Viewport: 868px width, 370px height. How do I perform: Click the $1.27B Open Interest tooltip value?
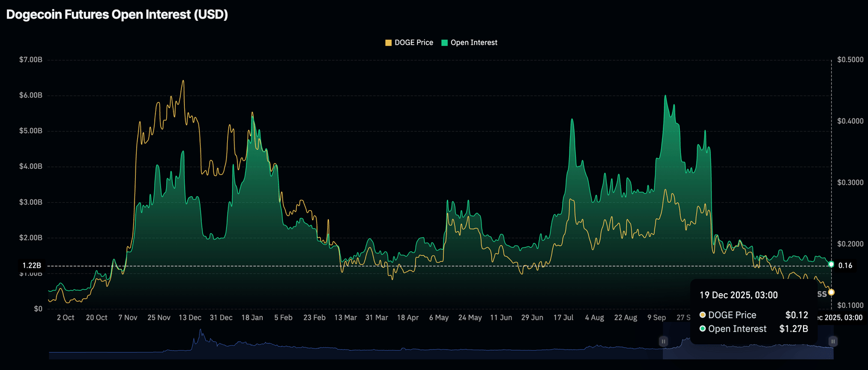793,329
